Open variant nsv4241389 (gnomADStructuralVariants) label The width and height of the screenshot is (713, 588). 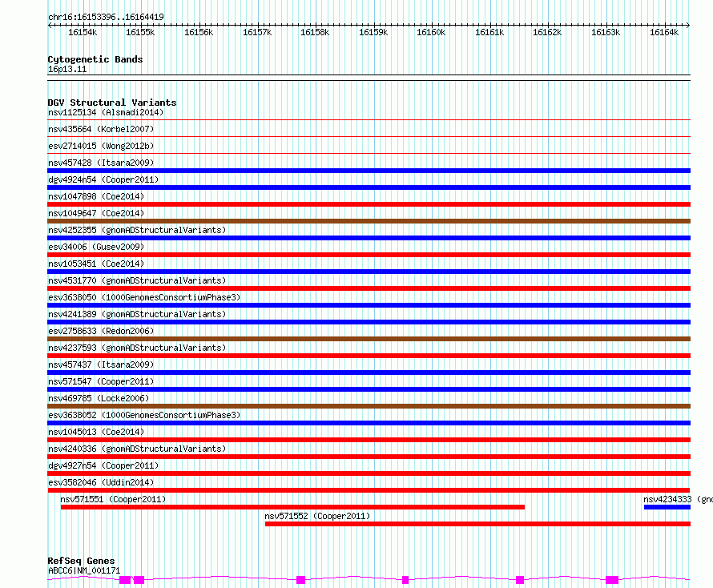137,314
